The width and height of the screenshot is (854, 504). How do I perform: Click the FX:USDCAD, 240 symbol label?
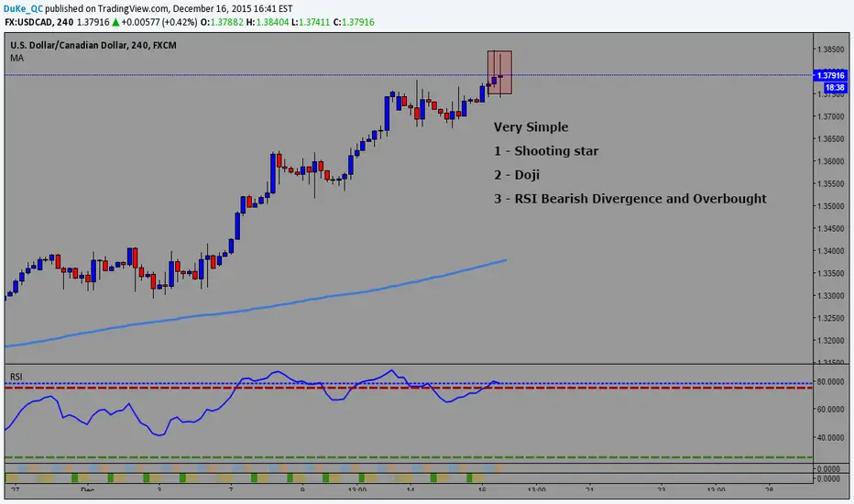tap(39, 22)
